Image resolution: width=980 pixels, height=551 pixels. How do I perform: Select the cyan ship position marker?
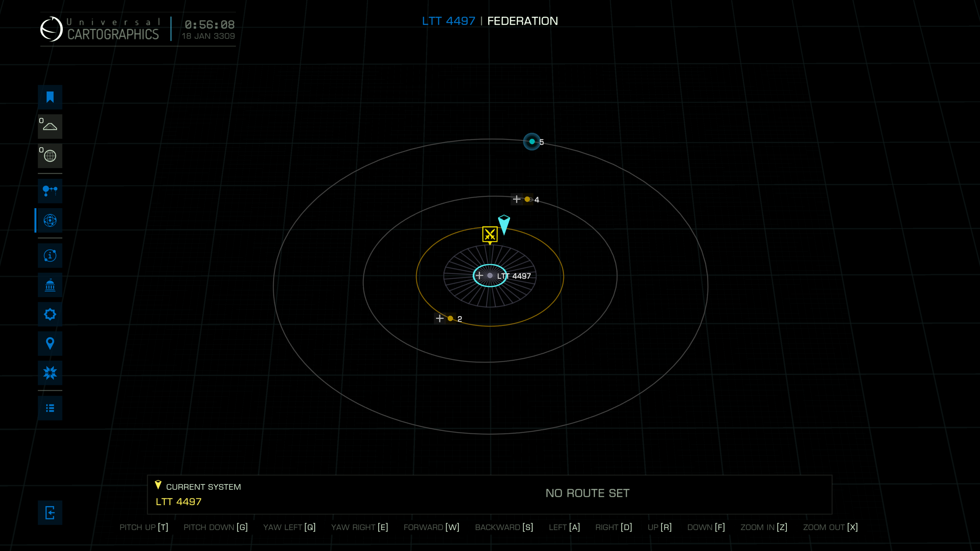pos(504,225)
